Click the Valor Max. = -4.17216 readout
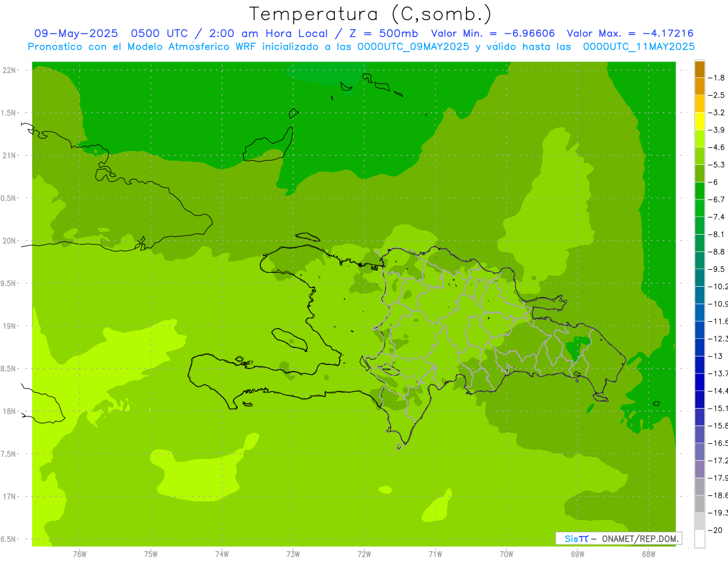 pos(630,33)
